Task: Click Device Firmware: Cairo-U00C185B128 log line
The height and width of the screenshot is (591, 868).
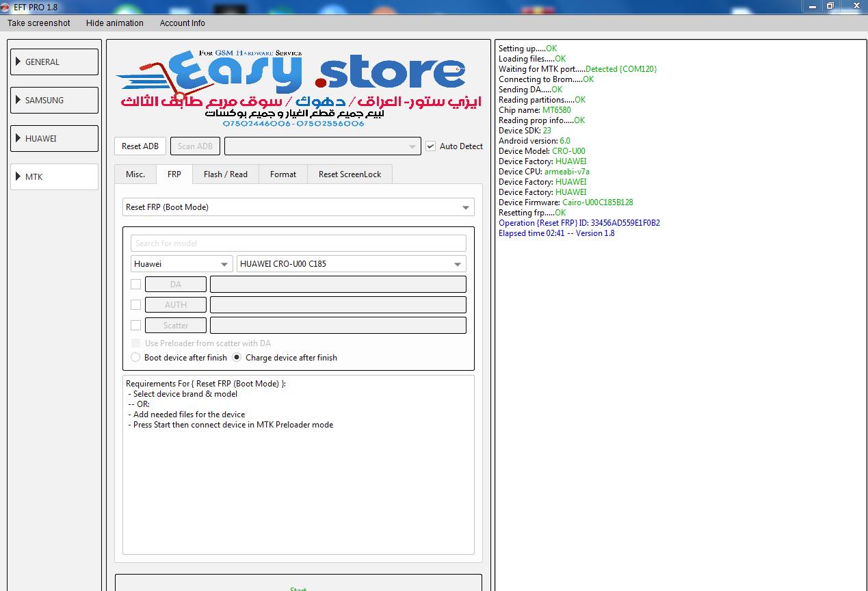Action: point(566,202)
